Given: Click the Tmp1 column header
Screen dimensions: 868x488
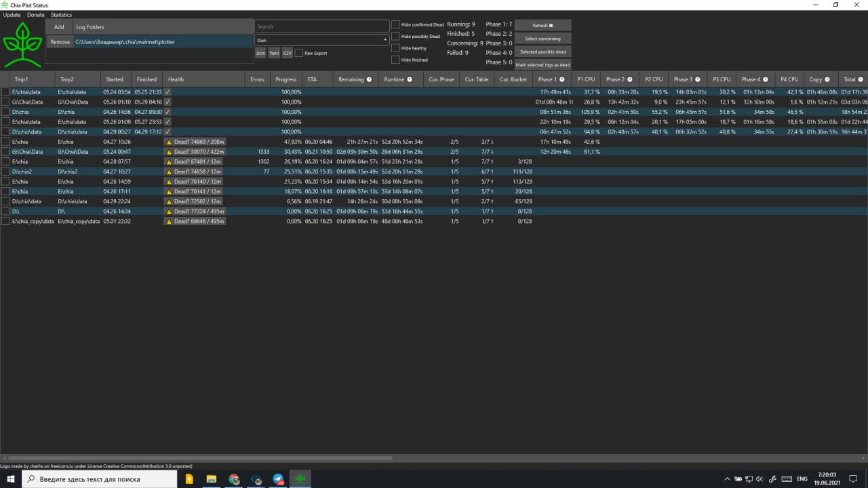Looking at the screenshot, I should pos(32,79).
